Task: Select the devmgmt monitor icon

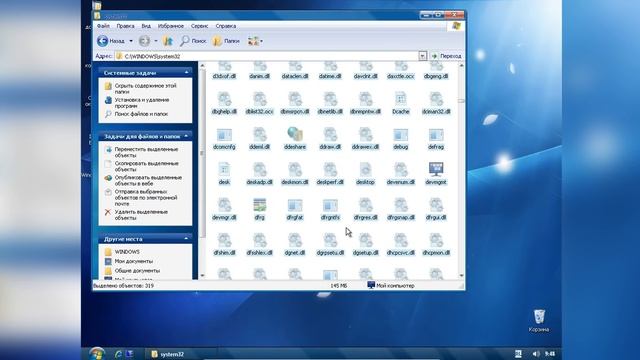Action: [x=436, y=169]
